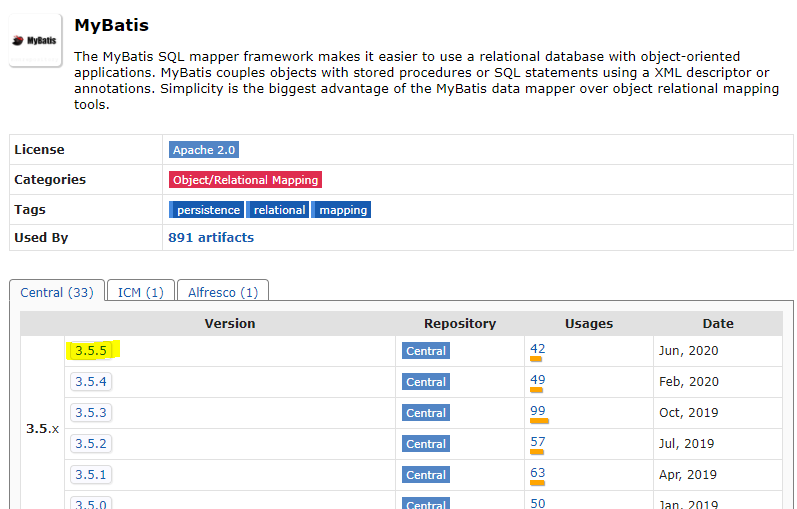Click the Central badge for 3.5.2

pos(426,444)
